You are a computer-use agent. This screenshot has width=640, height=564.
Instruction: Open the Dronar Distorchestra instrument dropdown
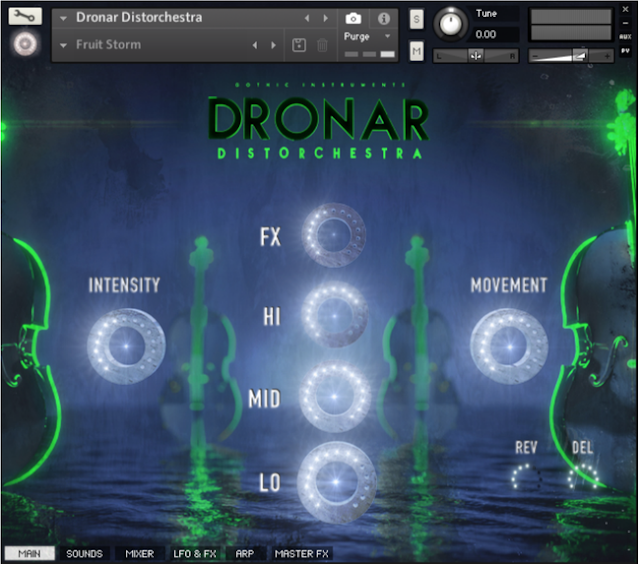[x=63, y=18]
